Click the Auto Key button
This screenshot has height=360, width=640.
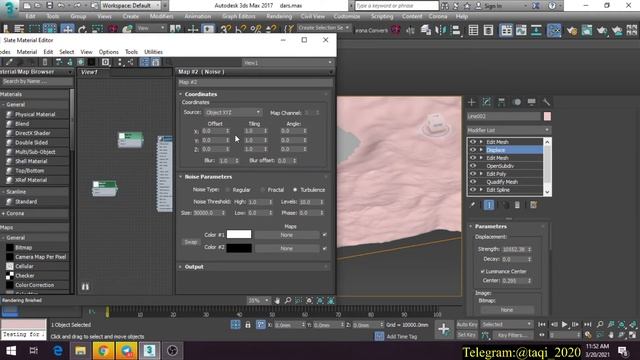pos(467,324)
